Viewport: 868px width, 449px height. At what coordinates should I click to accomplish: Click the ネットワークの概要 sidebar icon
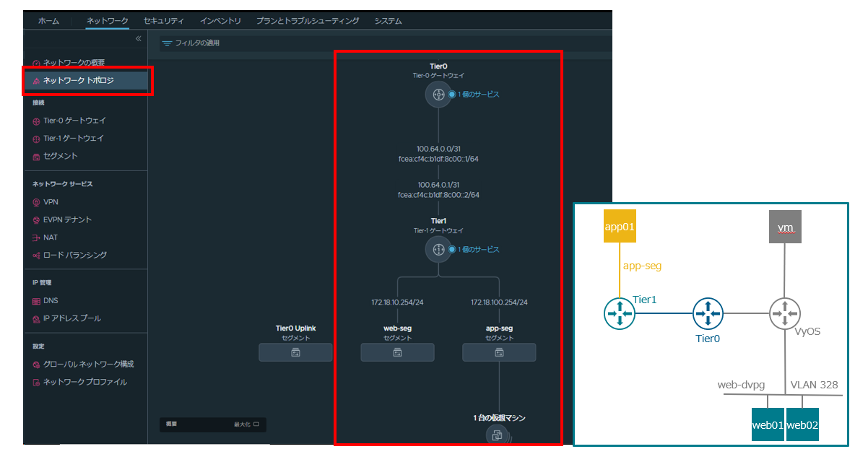click(36, 64)
